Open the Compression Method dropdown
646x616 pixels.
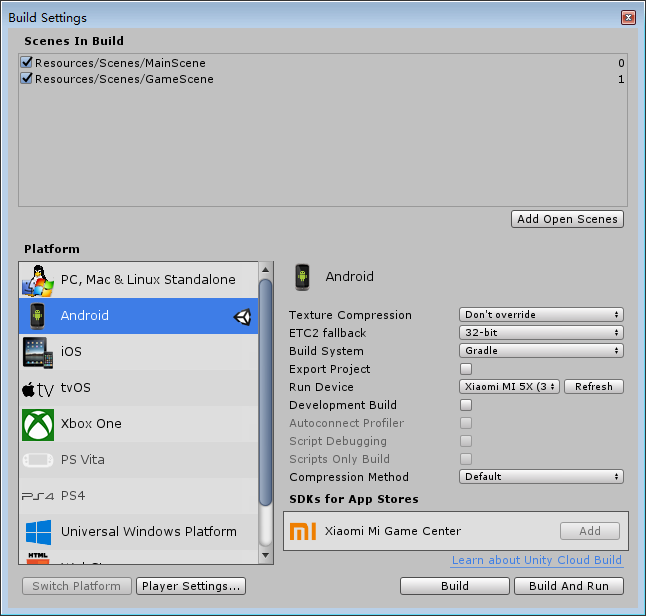pos(541,477)
